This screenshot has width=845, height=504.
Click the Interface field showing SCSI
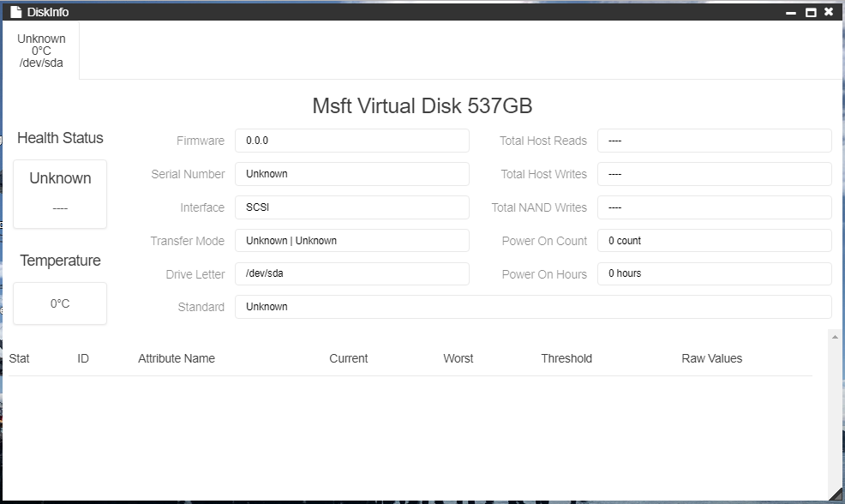point(351,207)
